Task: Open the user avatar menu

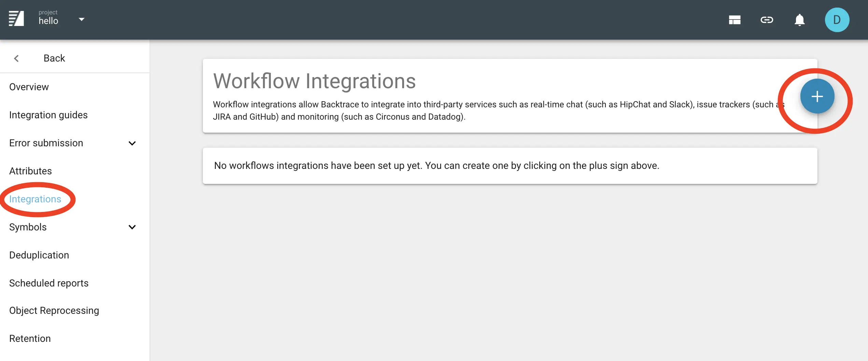Action: click(837, 20)
